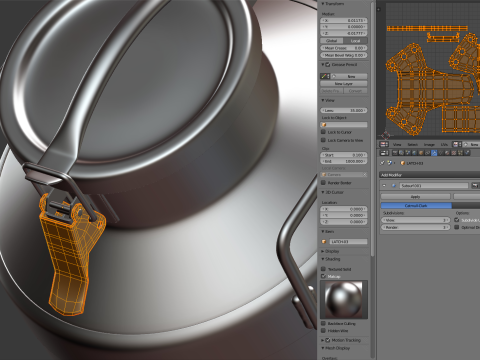Viewport: 480px width, 360px height.
Task: Click the Grease Pencil draw pencil icon
Action: click(324, 76)
